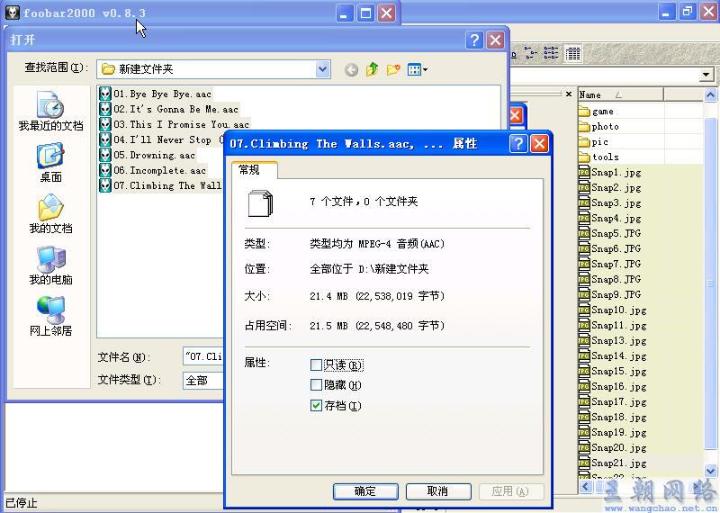Enable the 只读 read-only checkbox
This screenshot has height=513, width=720.
tap(317, 365)
